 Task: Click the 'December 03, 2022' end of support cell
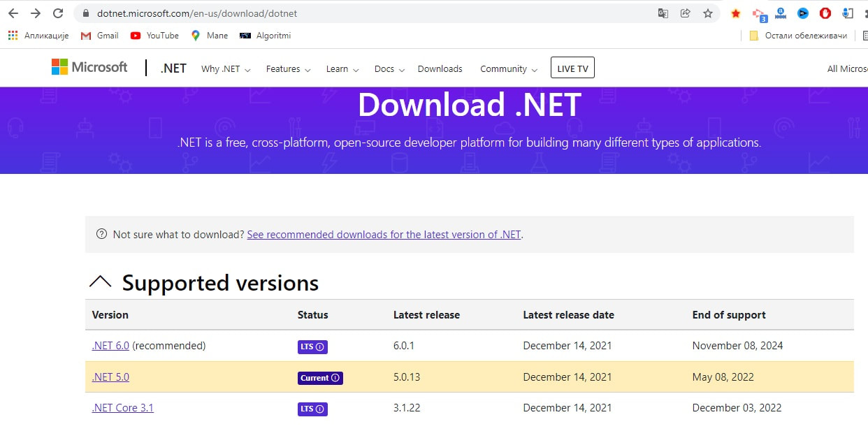(x=737, y=408)
